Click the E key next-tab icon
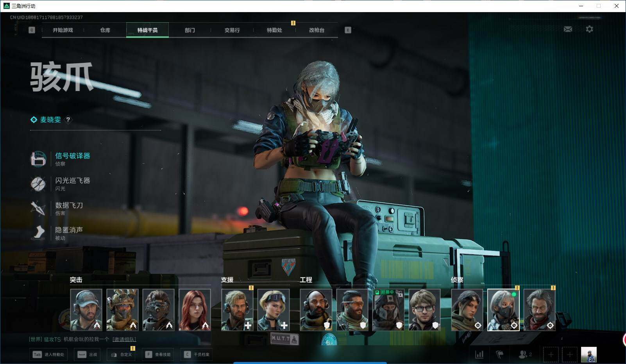This screenshot has width=626, height=364. tap(348, 30)
